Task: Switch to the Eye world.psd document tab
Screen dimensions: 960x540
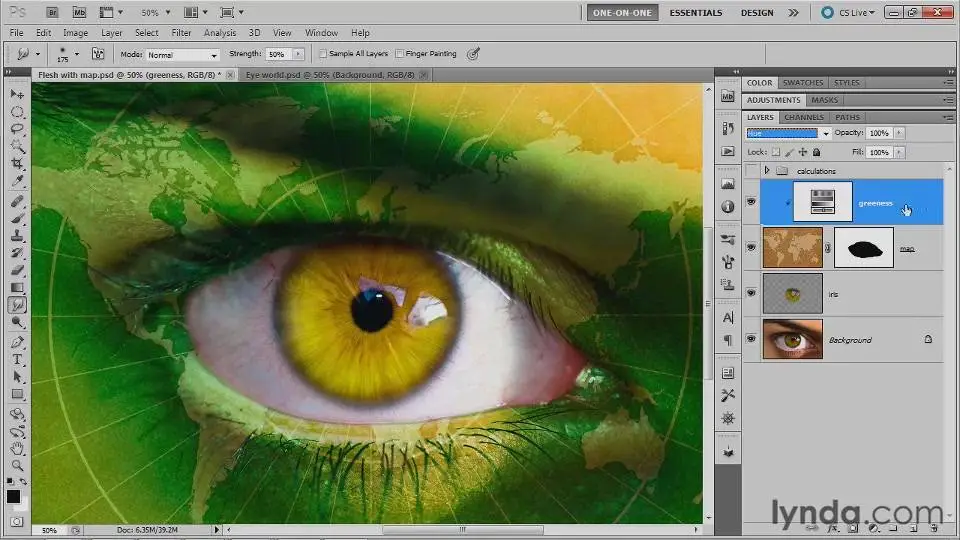Action: pyautogui.click(x=318, y=75)
